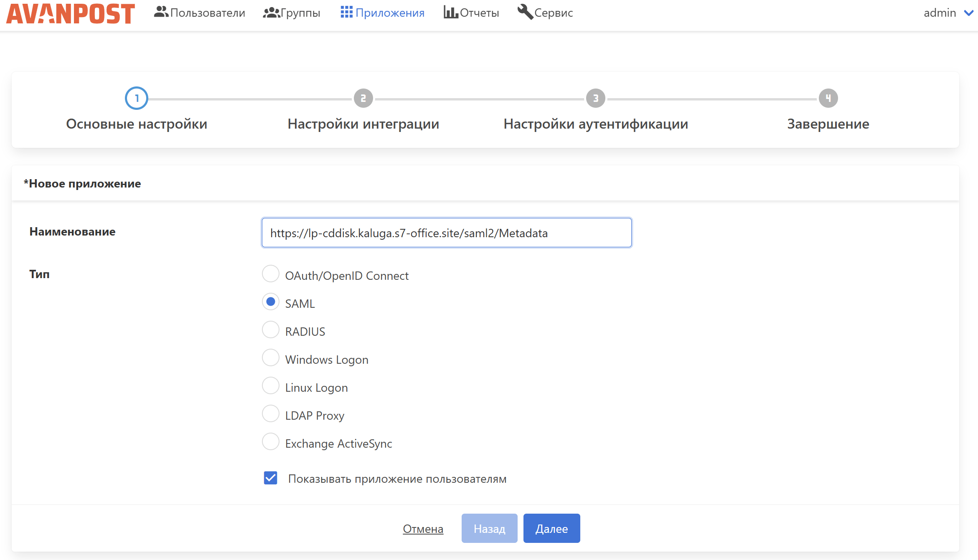Click the OAuth/OpenID Connect label text
Viewport: 978px width, 560px height.
point(347,276)
